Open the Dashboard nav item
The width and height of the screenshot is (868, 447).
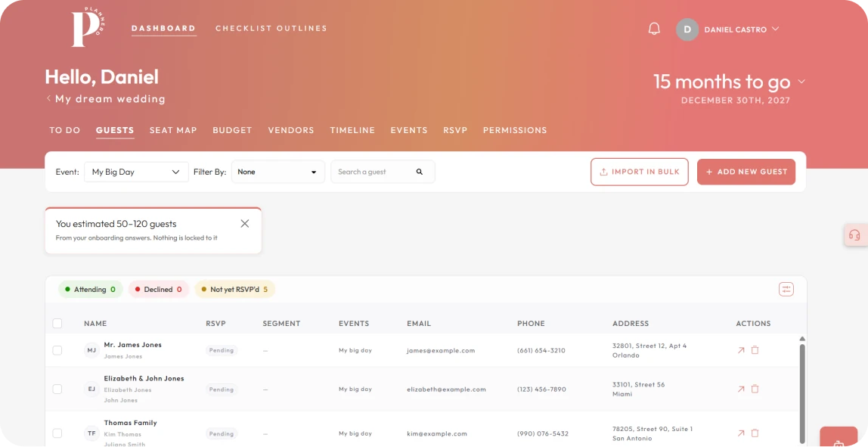pos(163,28)
